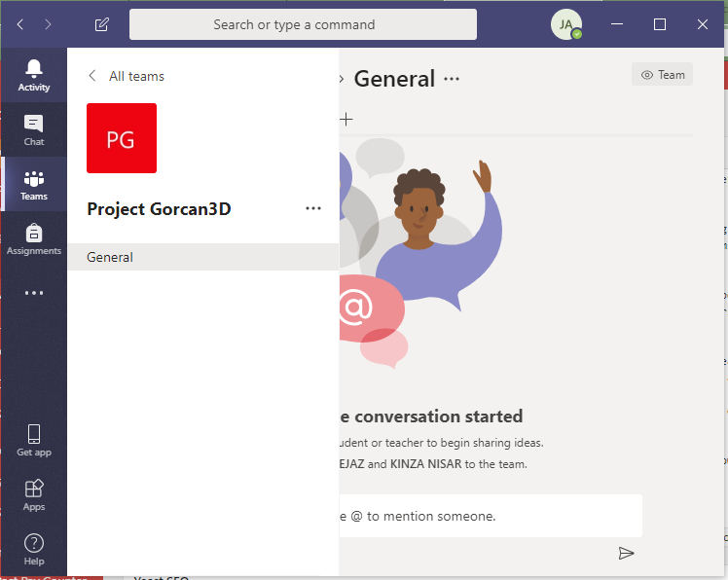Go back with the navigation arrow
The width and height of the screenshot is (728, 580).
click(20, 24)
